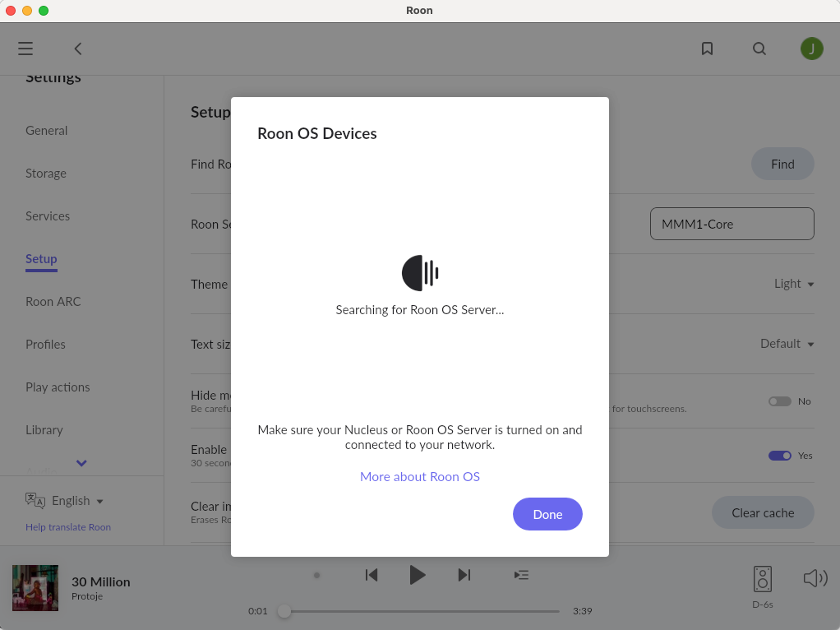
Task: Select the Setup settings section
Action: coord(41,259)
